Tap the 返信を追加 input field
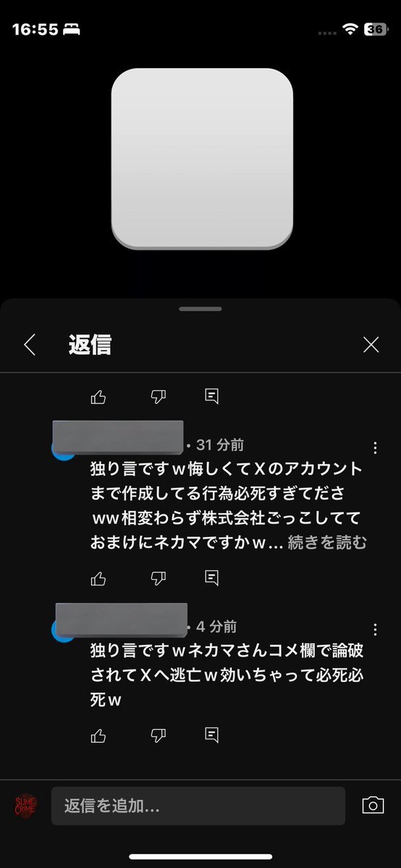Viewport: 401px width, 868px height. 198,806
